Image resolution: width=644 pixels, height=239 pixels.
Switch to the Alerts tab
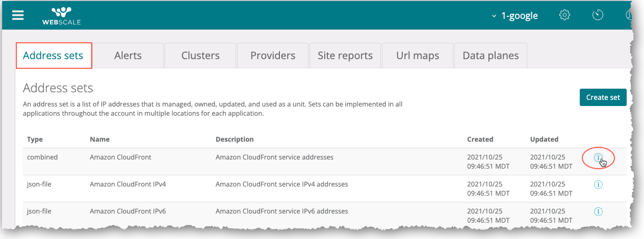128,56
